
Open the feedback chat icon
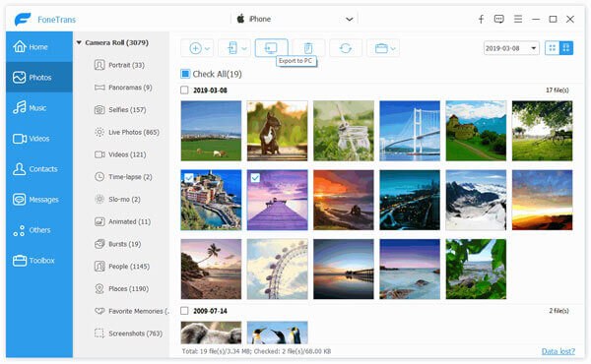coord(499,19)
